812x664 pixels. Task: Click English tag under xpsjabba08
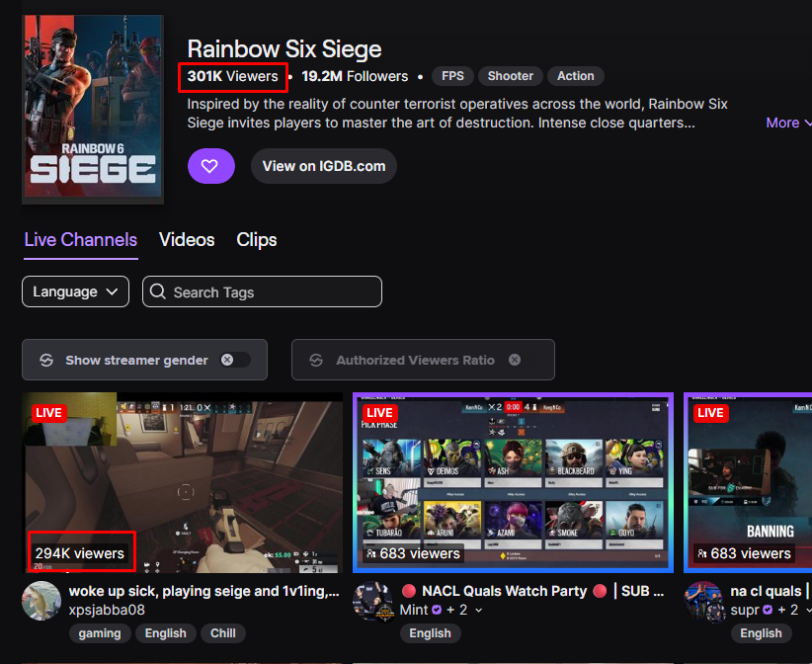point(165,633)
